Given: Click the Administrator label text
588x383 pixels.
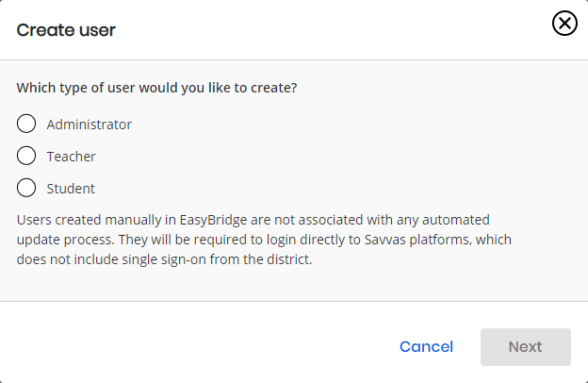Looking at the screenshot, I should (x=89, y=125).
